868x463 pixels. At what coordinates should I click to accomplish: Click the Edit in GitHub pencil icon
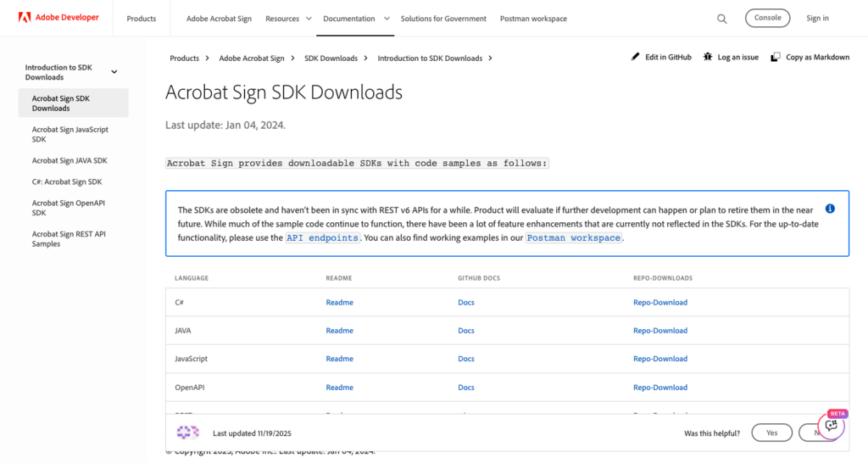tap(636, 57)
